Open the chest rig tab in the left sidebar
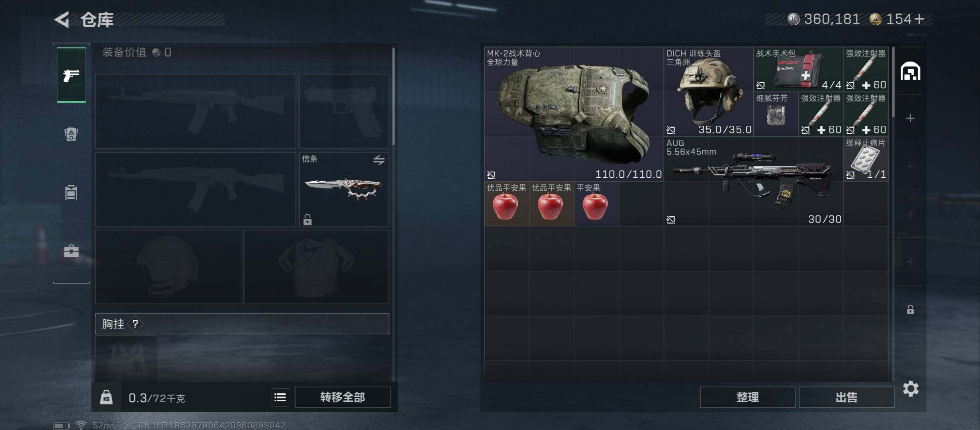 tap(71, 193)
